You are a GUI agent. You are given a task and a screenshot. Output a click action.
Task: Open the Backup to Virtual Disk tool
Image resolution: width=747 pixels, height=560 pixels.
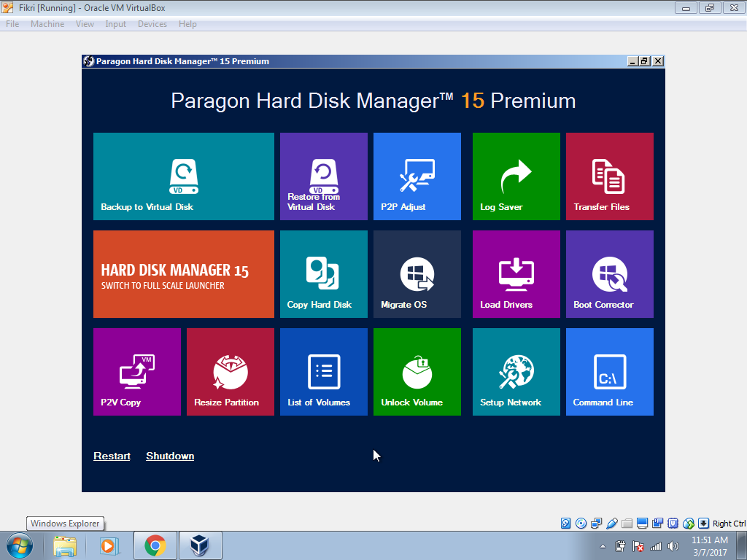pos(183,176)
